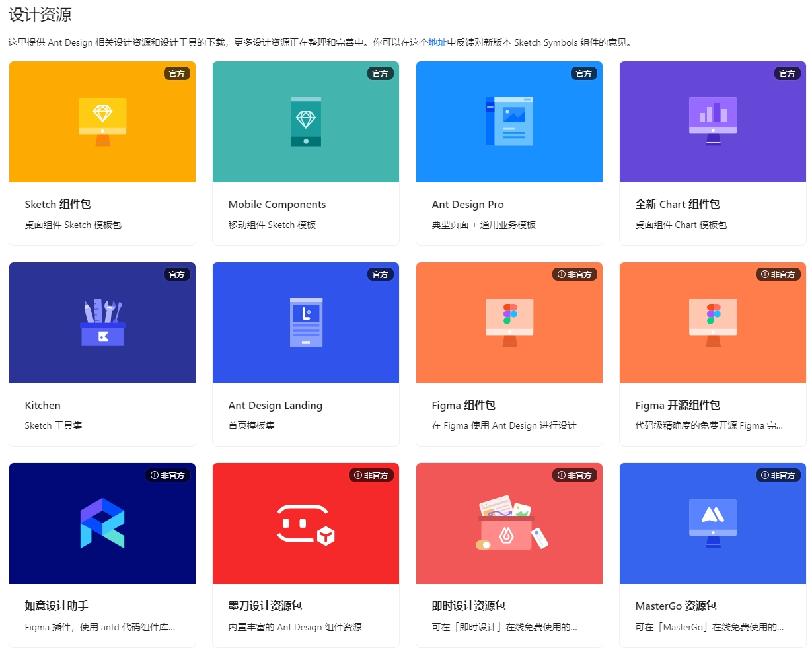Click the 非官方 badge on 墨刀设计资源包 card
The image size is (812, 652).
(371, 475)
